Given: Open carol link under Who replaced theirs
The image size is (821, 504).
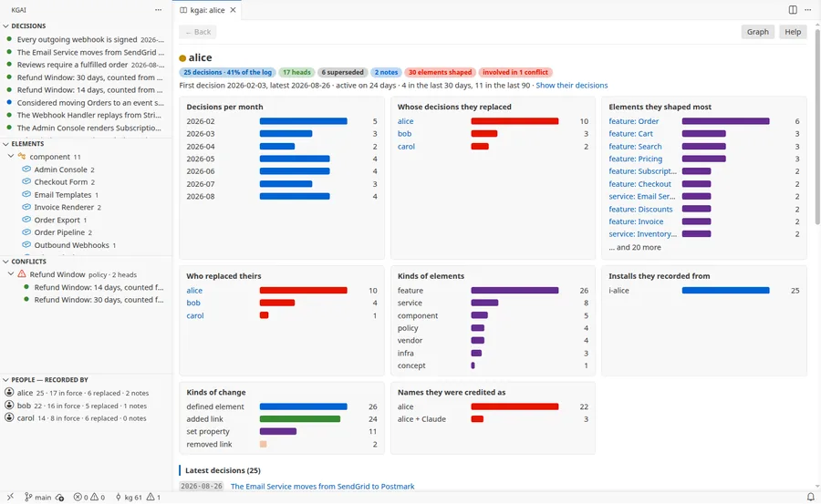Looking at the screenshot, I should tap(195, 315).
